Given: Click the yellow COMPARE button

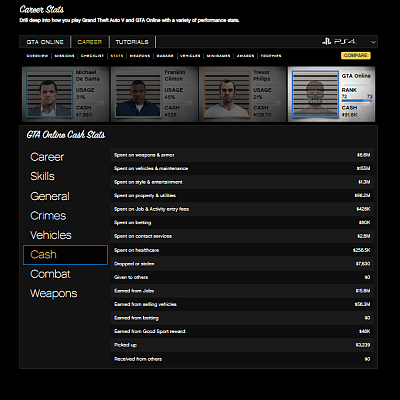Looking at the screenshot, I should click(x=356, y=55).
